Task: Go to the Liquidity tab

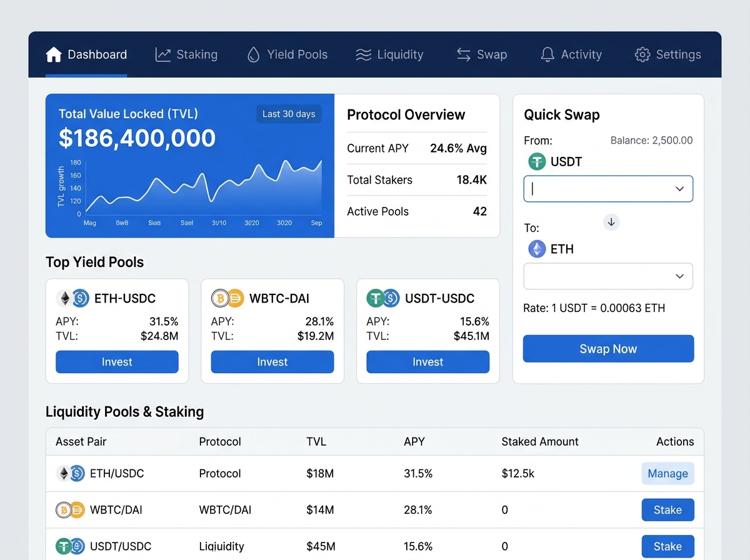Action: [x=389, y=54]
